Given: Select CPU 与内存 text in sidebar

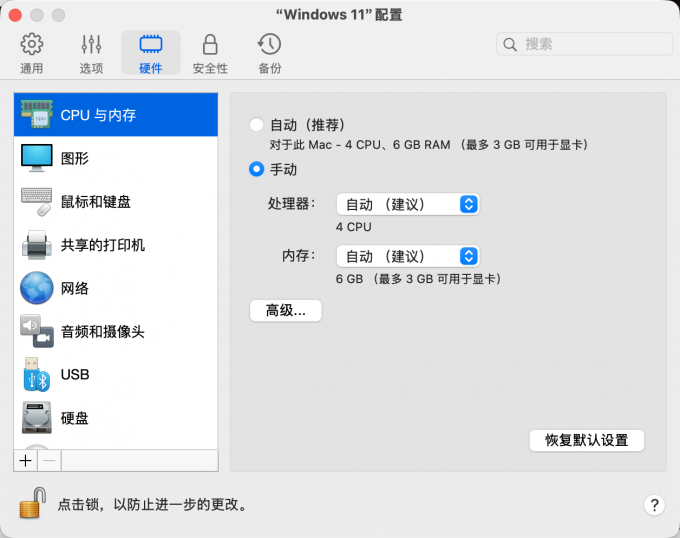Looking at the screenshot, I should tap(98, 115).
